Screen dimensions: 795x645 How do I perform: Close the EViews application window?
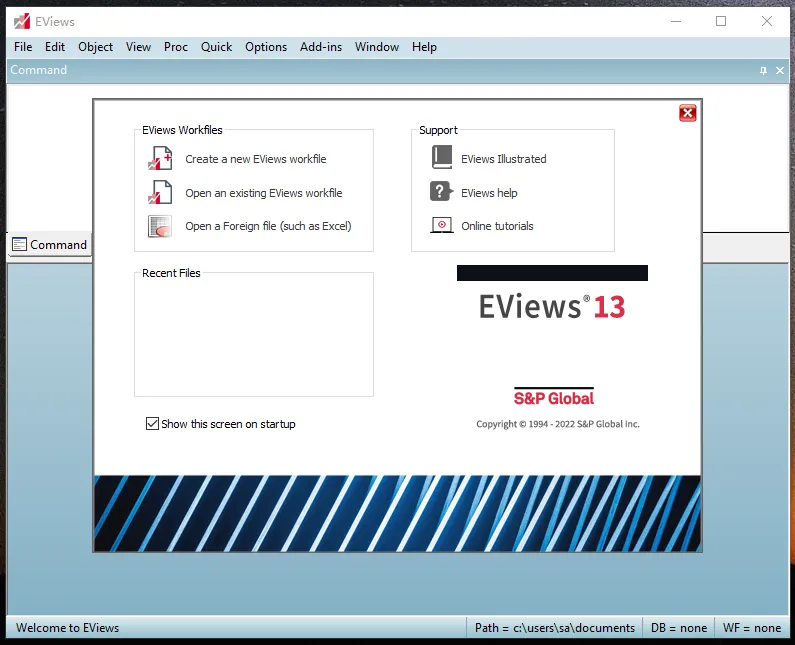[767, 21]
